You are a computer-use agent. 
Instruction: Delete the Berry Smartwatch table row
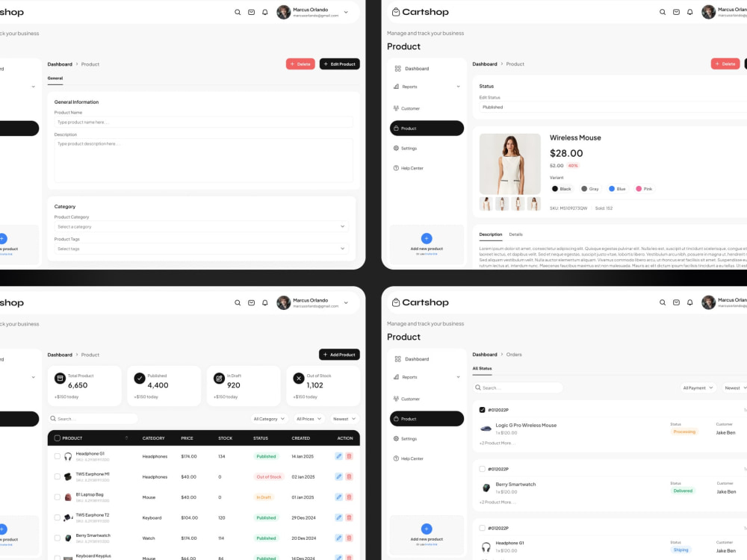pos(349,538)
